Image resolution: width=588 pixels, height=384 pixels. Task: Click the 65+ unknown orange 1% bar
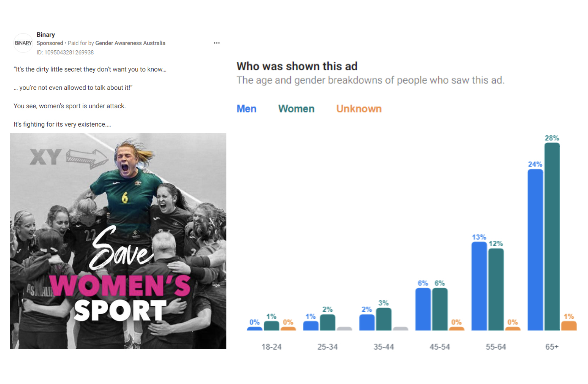(569, 326)
